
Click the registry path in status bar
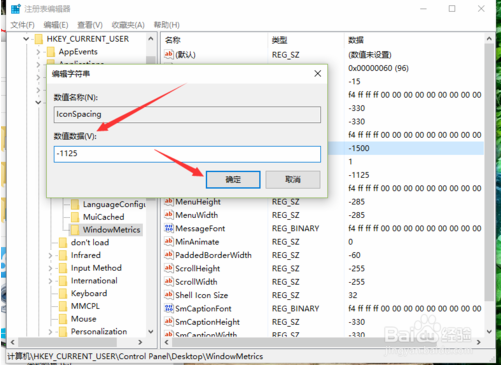tap(135, 357)
